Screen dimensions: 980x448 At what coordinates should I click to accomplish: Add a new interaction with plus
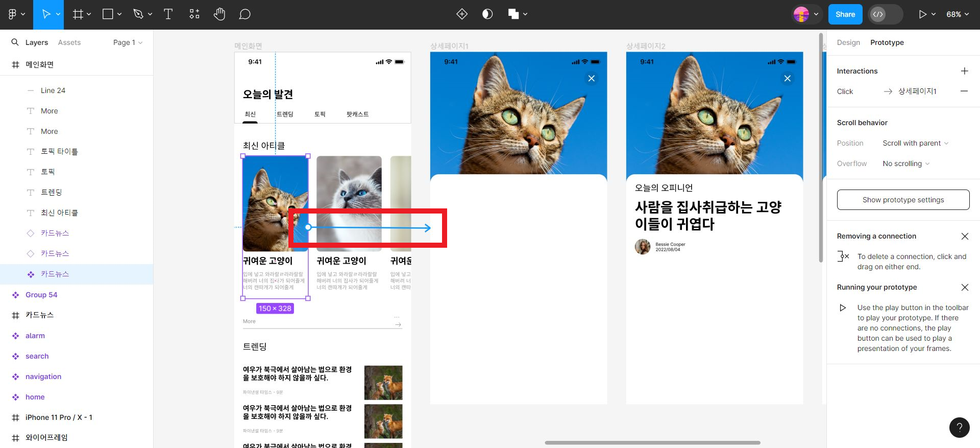tap(964, 71)
